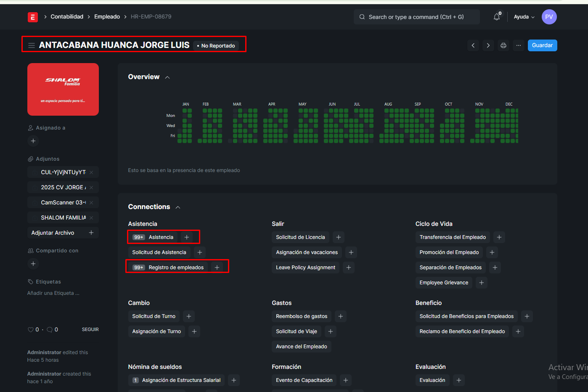This screenshot has width=588, height=392.
Task: Click the search command bar
Action: [416, 17]
